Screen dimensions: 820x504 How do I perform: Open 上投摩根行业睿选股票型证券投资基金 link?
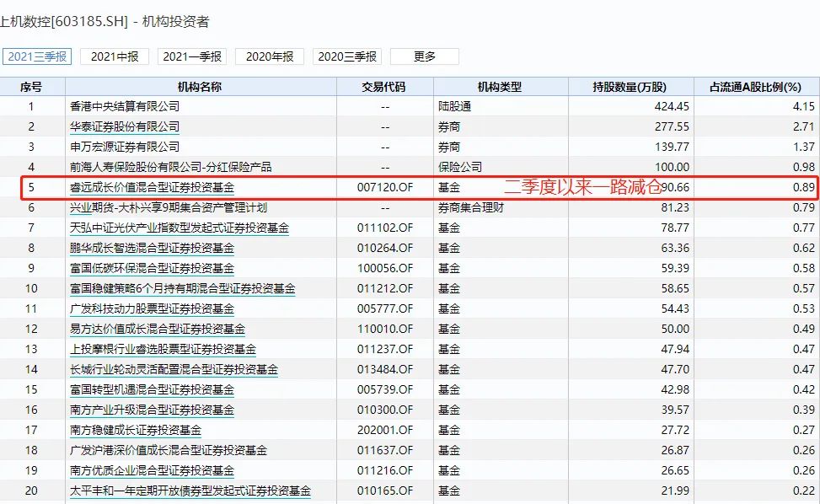tap(163, 349)
